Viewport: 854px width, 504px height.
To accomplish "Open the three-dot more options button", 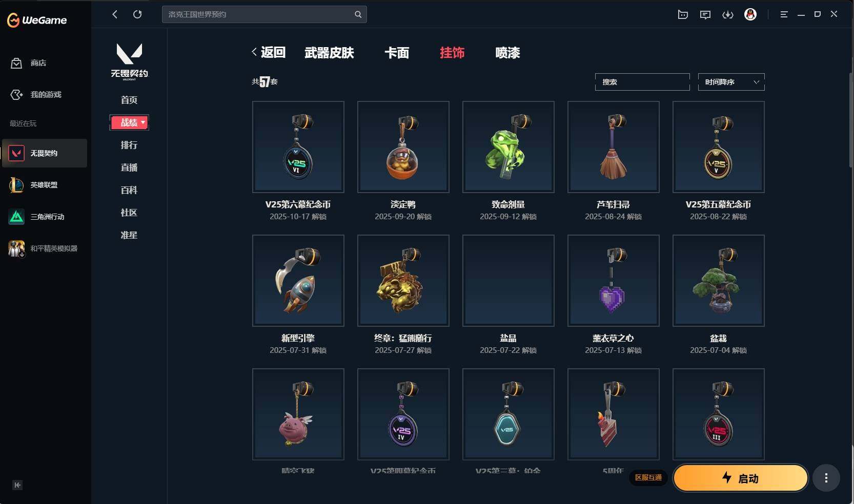I will (x=826, y=478).
